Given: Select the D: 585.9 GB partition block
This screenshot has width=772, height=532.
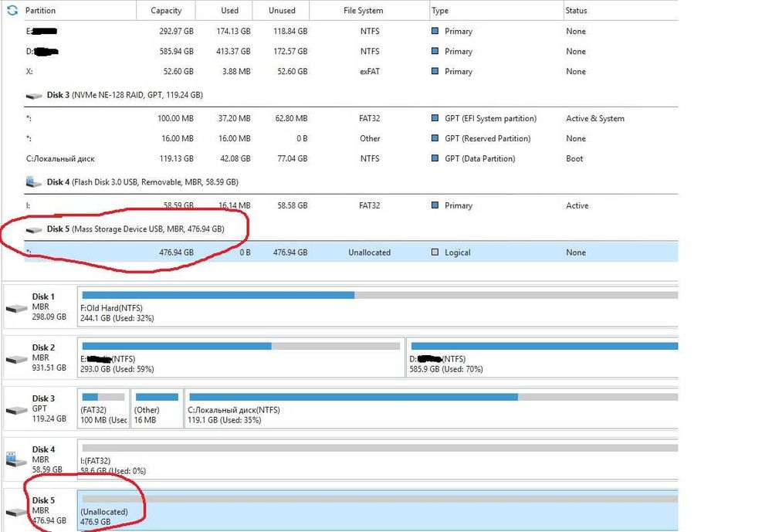Looking at the screenshot, I should click(x=542, y=357).
